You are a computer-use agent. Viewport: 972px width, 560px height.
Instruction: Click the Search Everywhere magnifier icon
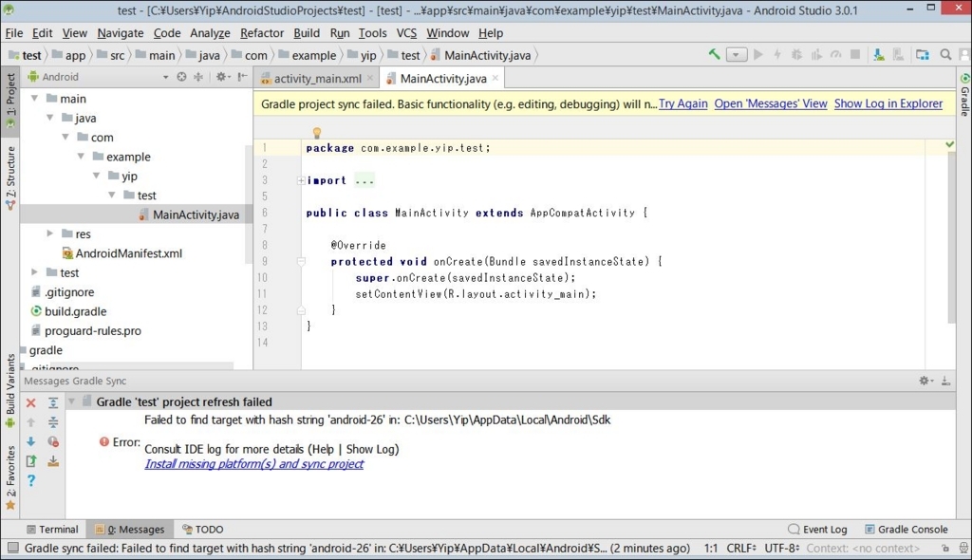point(945,54)
